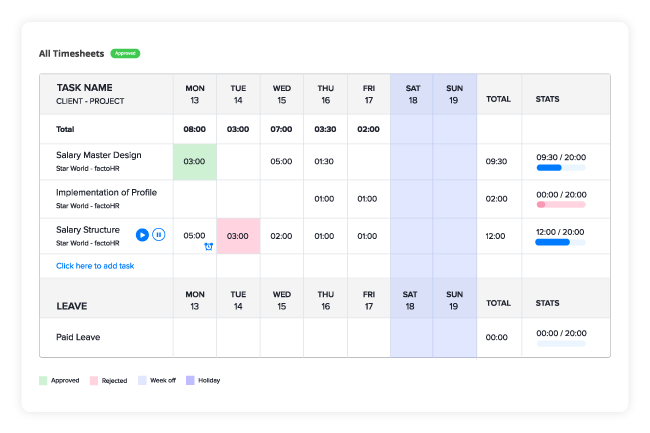Open Salary Structure task name

pyautogui.click(x=88, y=230)
